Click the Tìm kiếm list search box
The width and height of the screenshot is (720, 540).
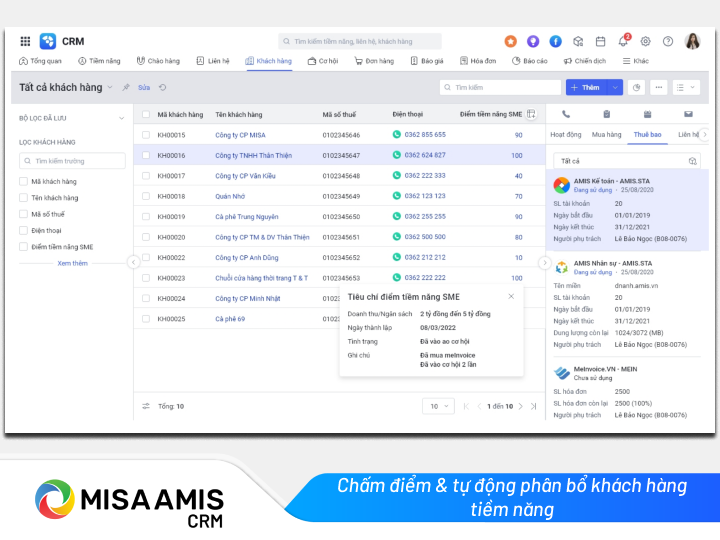(x=500, y=87)
